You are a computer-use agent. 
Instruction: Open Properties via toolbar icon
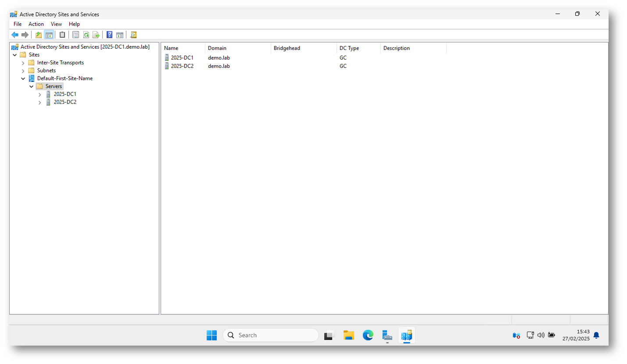(76, 35)
